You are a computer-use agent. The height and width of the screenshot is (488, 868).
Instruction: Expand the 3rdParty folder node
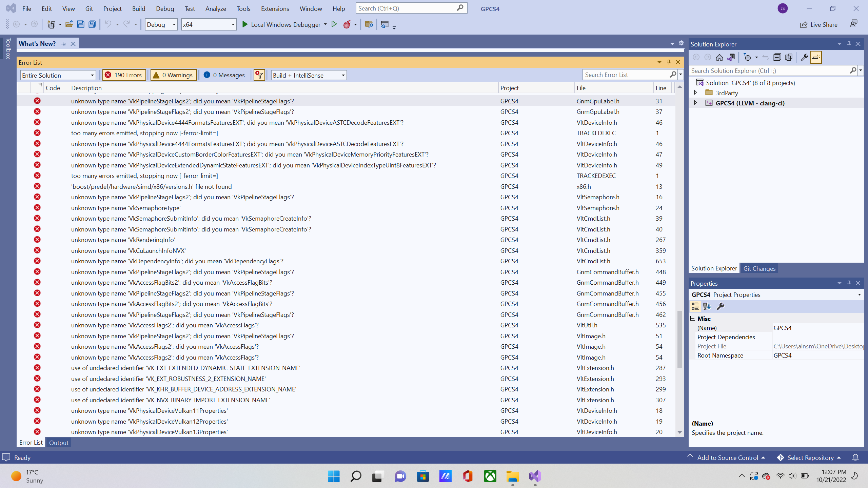pos(695,93)
